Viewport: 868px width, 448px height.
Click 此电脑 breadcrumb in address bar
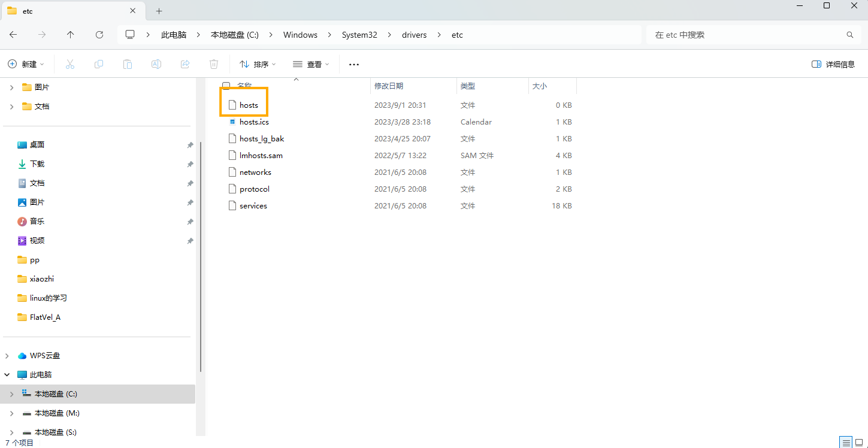point(174,35)
